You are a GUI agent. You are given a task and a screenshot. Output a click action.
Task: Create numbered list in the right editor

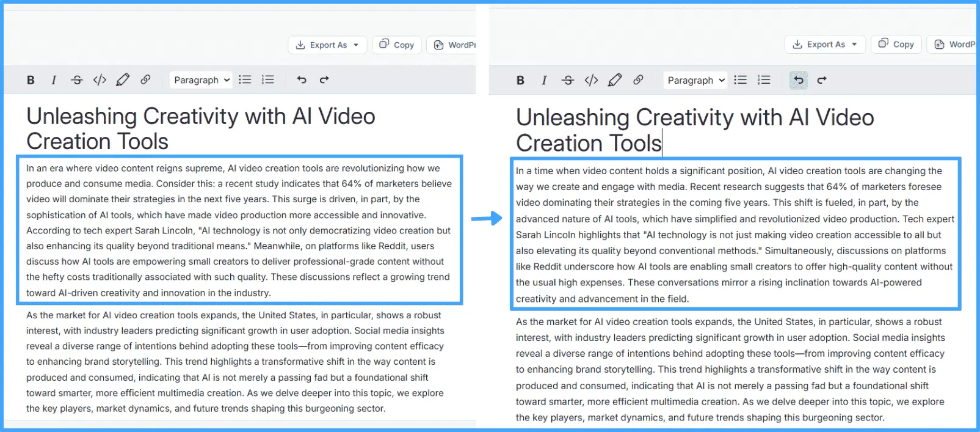tap(764, 80)
